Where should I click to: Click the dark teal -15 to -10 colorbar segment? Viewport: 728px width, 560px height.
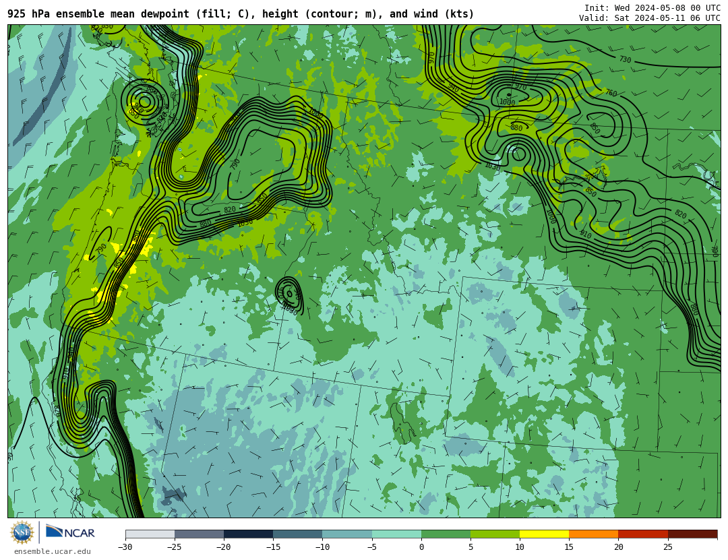click(x=298, y=534)
